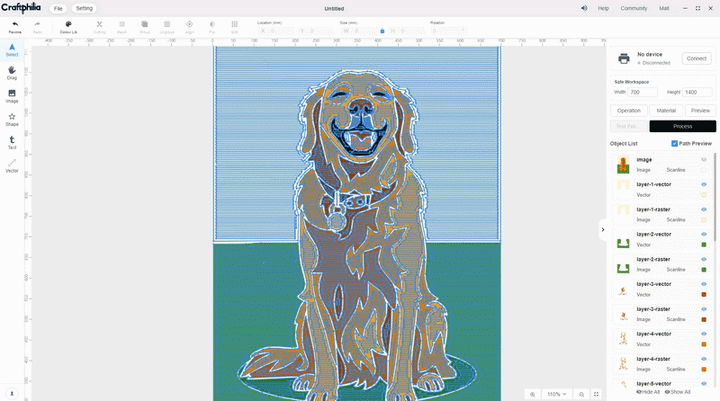Open the Community link
Image resolution: width=720 pixels, height=401 pixels.
click(634, 8)
